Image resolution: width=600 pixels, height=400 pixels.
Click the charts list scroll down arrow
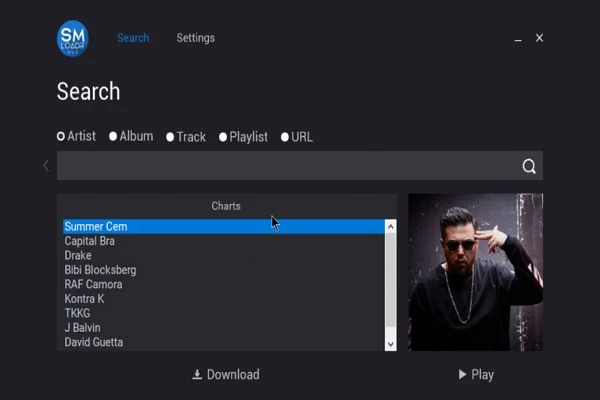(x=390, y=344)
